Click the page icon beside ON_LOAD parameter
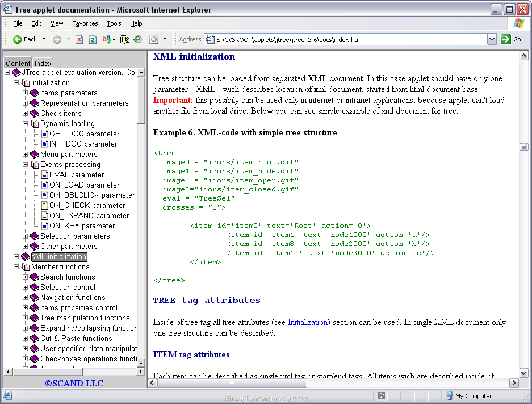The height and width of the screenshot is (404, 532). 45,185
